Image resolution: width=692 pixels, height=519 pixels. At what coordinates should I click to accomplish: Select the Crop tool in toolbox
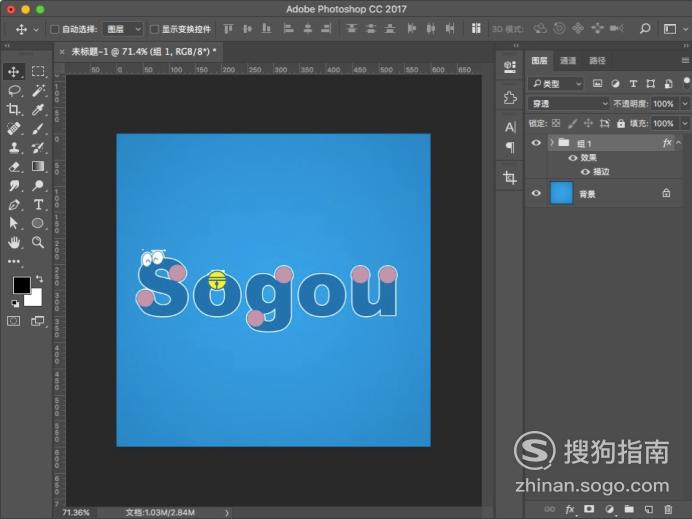(14, 109)
